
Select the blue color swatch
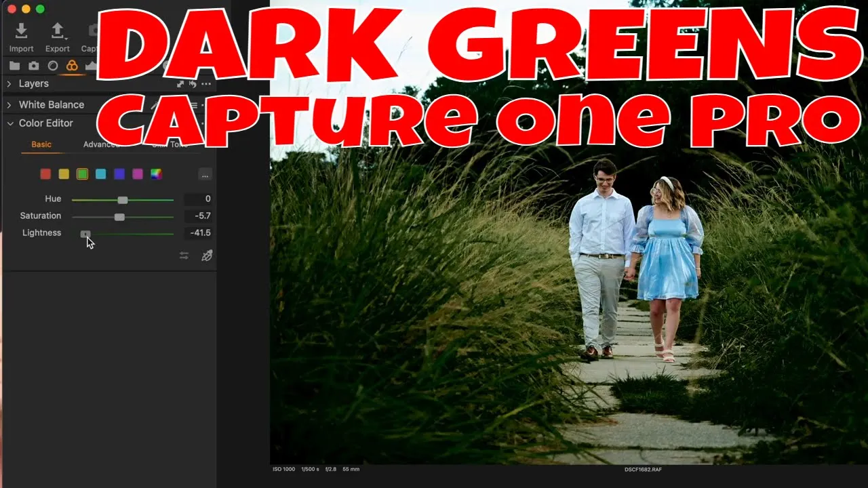click(119, 174)
